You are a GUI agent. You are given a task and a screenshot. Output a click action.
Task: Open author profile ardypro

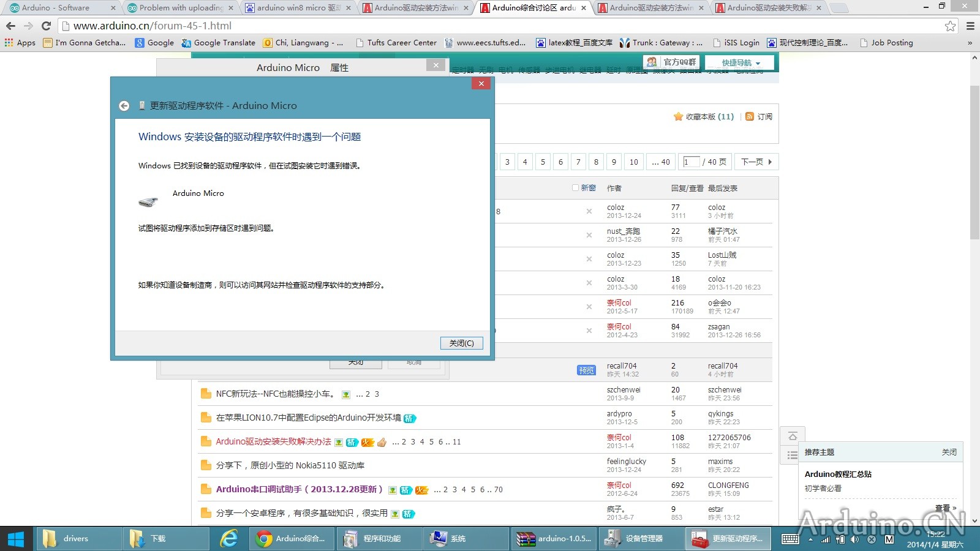(x=619, y=414)
